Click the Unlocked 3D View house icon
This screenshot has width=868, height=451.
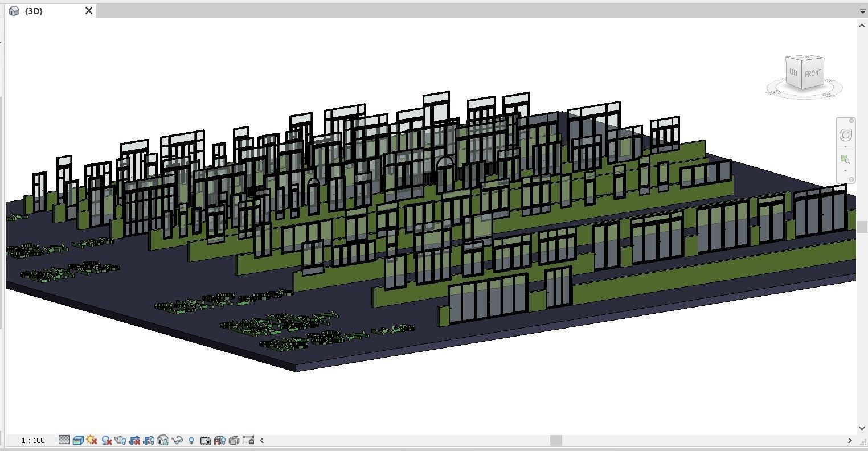[163, 440]
